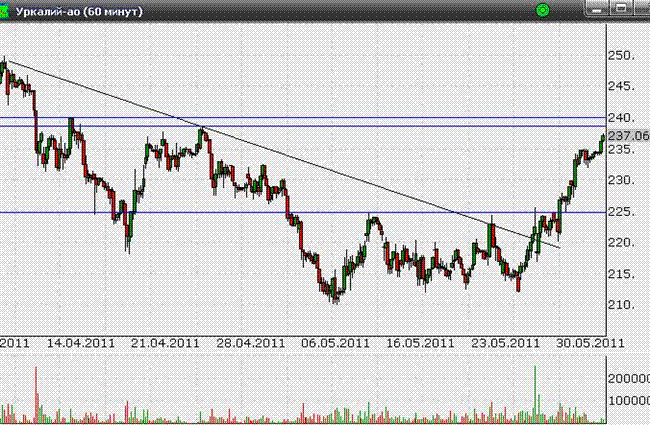Maximize the Уркалий-ао chart window

pyautogui.click(x=621, y=9)
